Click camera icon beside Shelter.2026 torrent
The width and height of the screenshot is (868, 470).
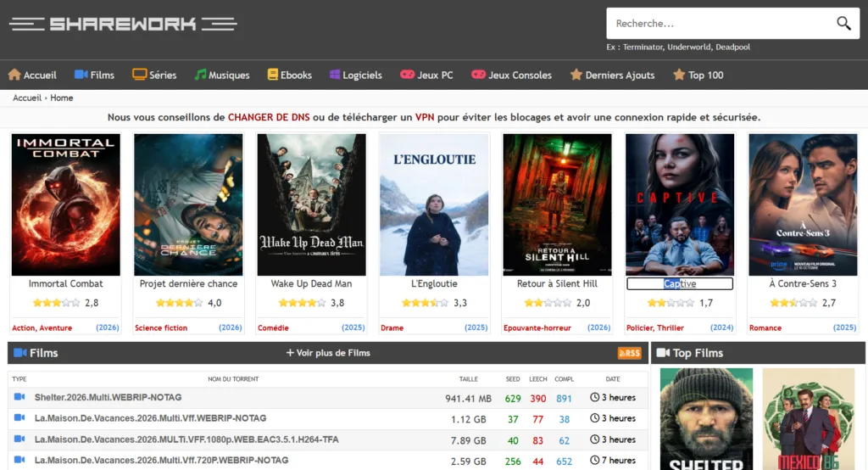pos(19,397)
